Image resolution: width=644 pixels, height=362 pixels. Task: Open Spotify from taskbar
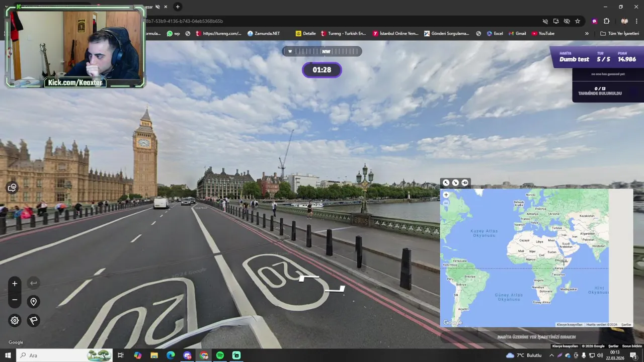point(220,355)
